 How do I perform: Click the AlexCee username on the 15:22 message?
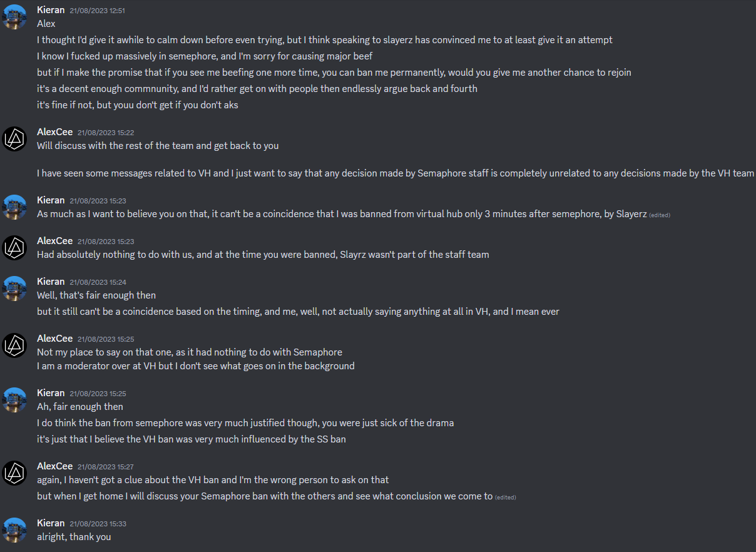click(x=55, y=132)
